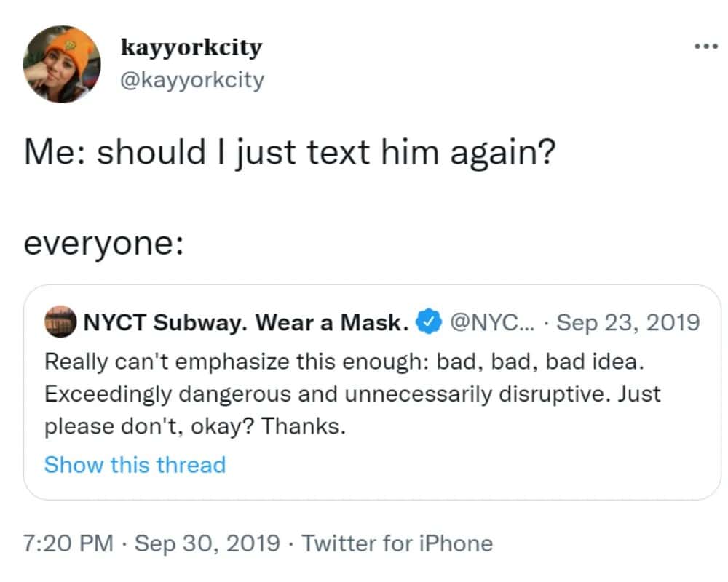728x582 pixels.
Task: Click the blue verified badge icon
Action: (430, 321)
